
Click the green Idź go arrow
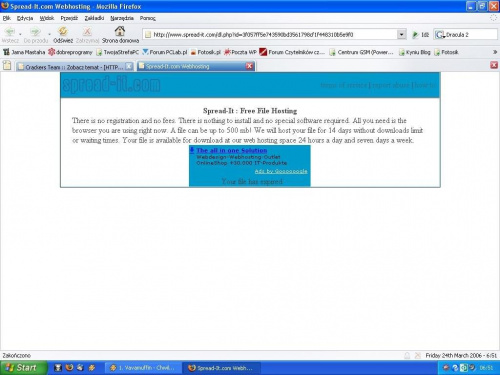[x=415, y=35]
